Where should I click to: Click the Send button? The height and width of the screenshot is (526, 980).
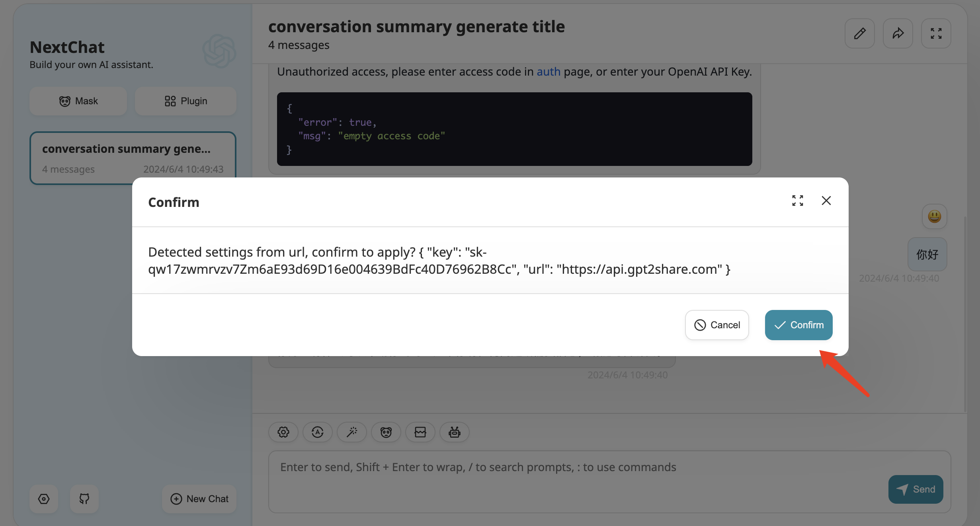tap(916, 489)
